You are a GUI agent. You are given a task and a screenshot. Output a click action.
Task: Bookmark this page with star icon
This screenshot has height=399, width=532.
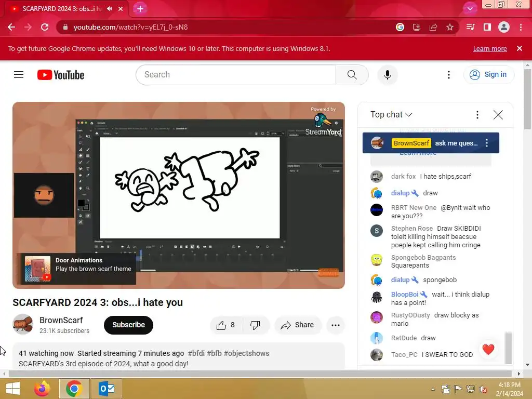tap(450, 27)
